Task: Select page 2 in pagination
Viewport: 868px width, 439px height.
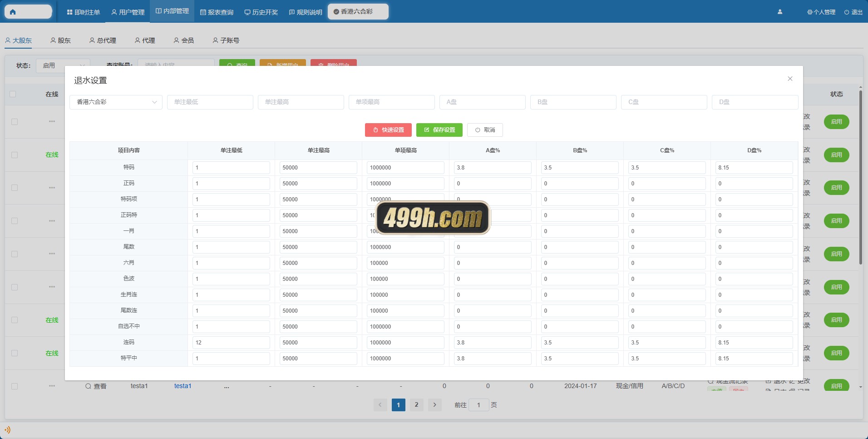Action: (x=417, y=404)
